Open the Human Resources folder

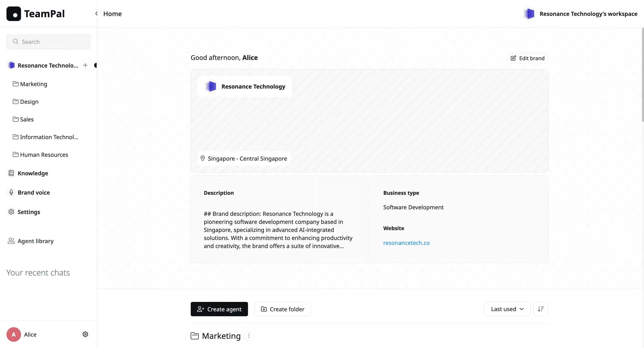(x=44, y=155)
